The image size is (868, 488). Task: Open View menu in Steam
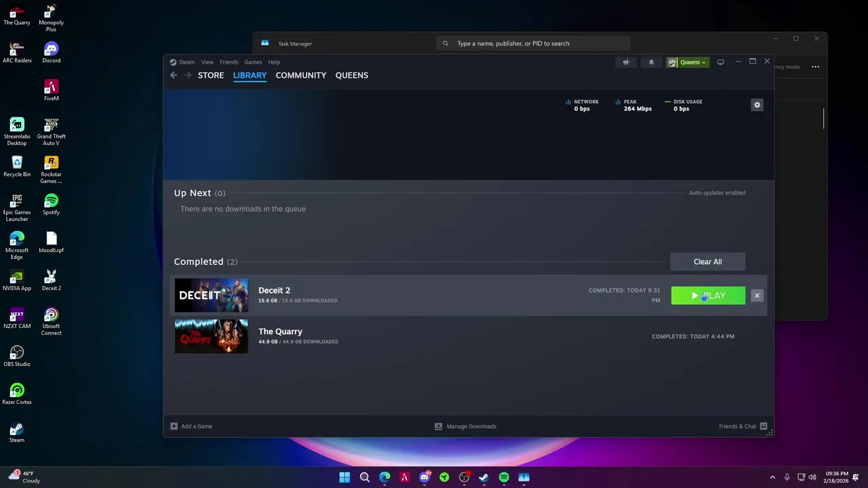[x=207, y=62]
